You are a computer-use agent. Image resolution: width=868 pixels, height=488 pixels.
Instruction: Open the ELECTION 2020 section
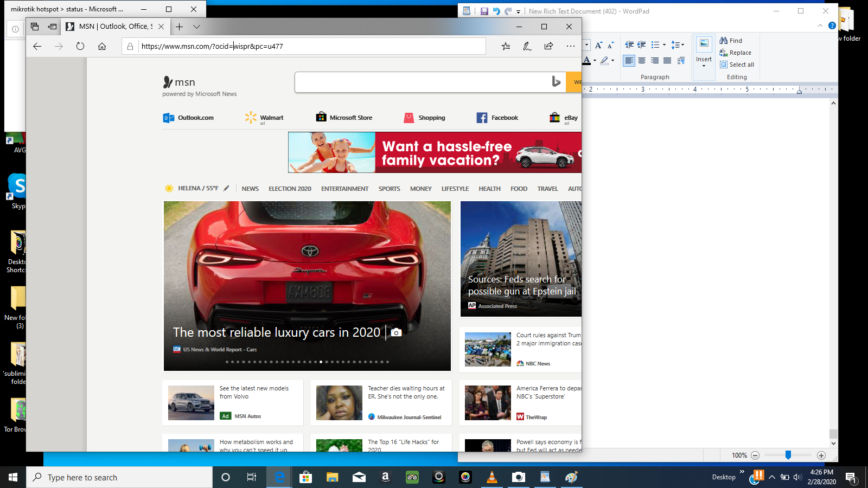[x=290, y=189]
